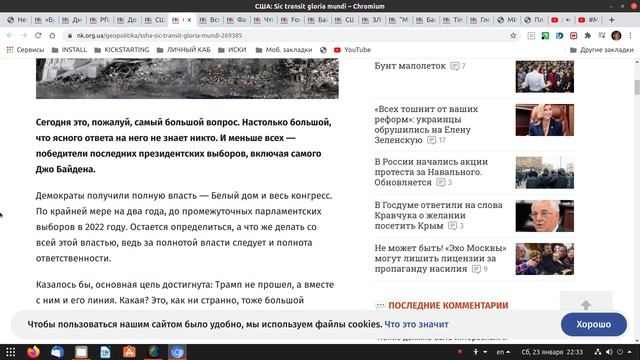Switch to the Ти tab

tap(453, 20)
